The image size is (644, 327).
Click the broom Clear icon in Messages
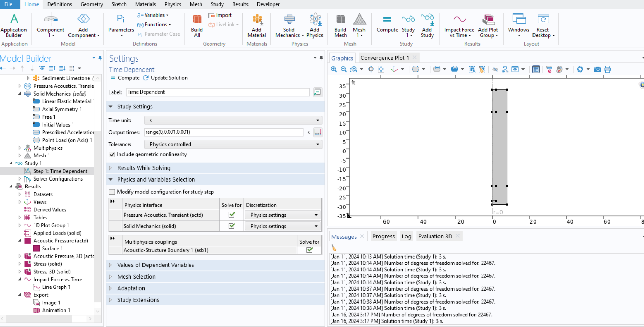click(334, 248)
